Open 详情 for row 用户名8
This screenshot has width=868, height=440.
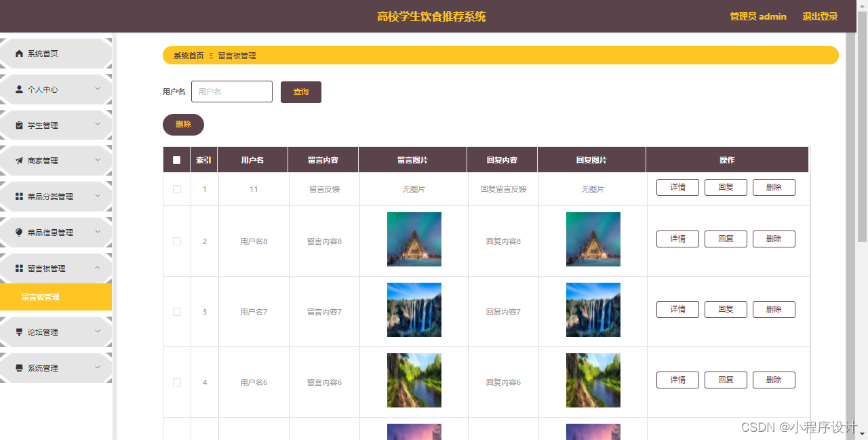[677, 239]
